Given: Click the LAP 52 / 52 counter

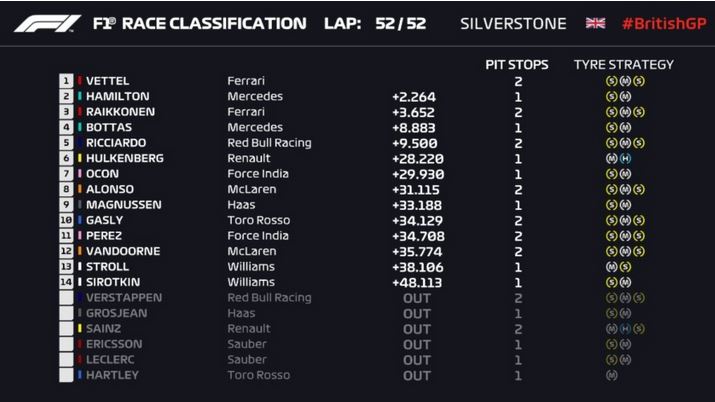Looking at the screenshot, I should 375,24.
